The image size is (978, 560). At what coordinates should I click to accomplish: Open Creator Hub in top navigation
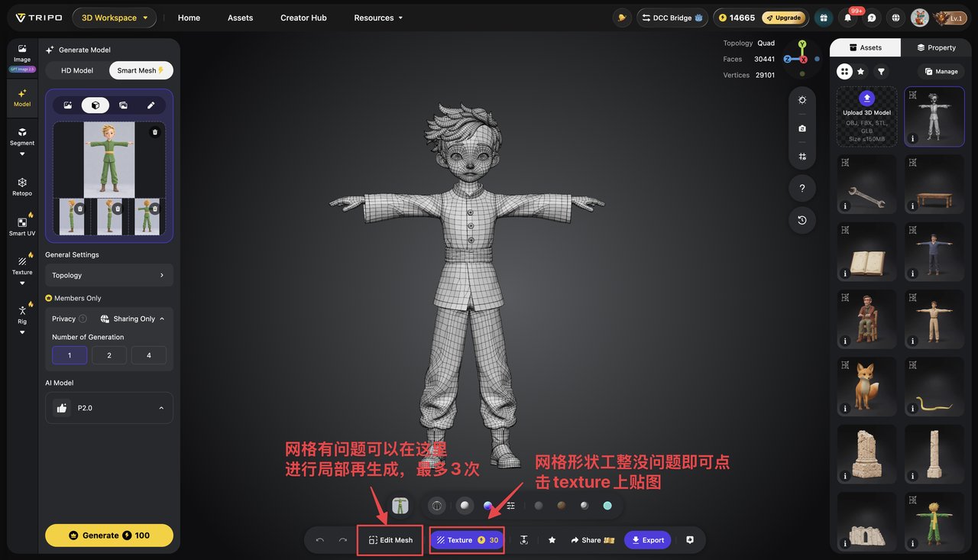click(303, 18)
